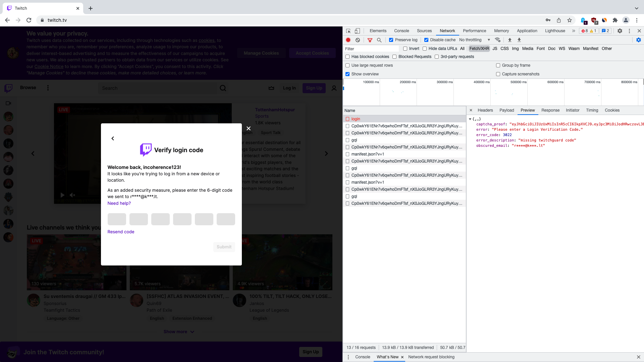Click Twitch search magnifier button

tap(223, 88)
